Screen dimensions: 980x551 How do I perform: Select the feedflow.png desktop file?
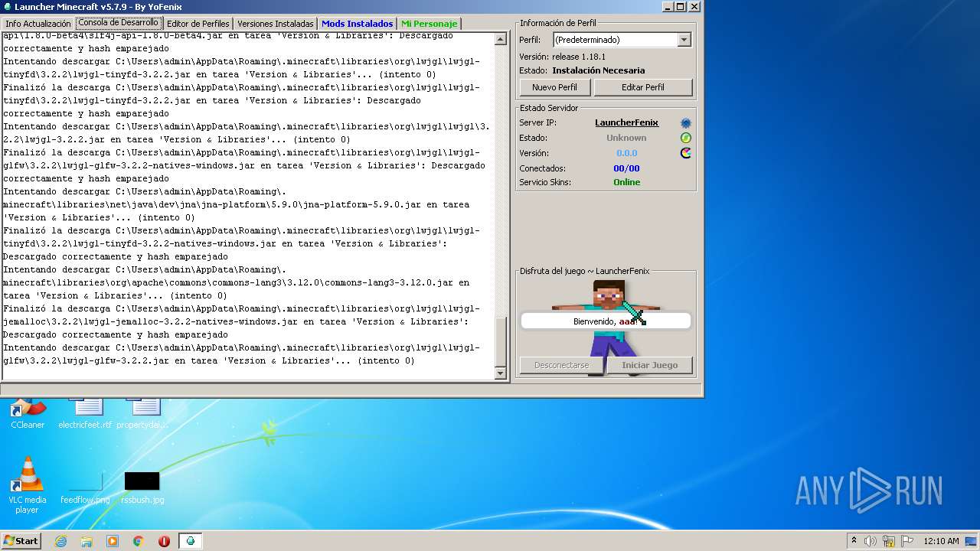coord(85,487)
